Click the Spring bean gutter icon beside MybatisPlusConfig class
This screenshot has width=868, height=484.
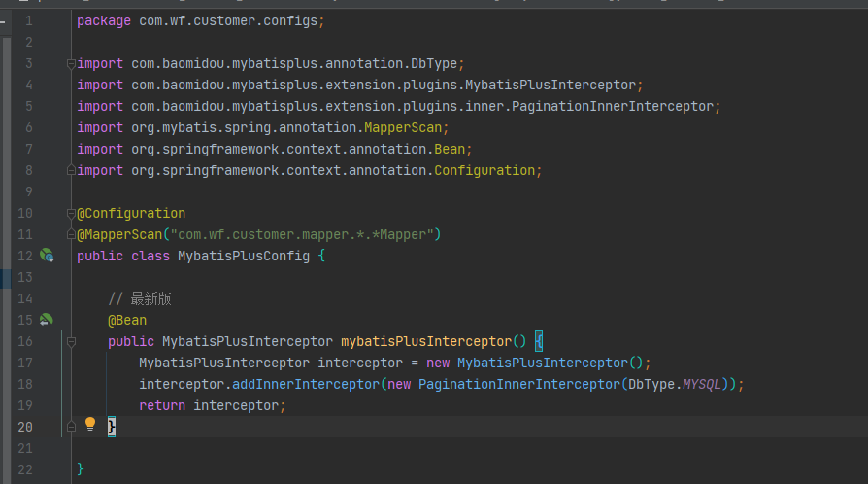pos(46,256)
